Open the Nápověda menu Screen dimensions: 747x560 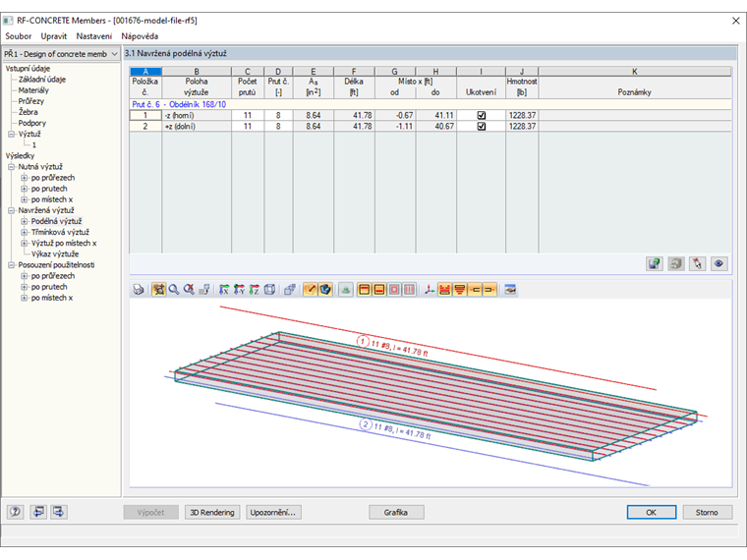[140, 36]
